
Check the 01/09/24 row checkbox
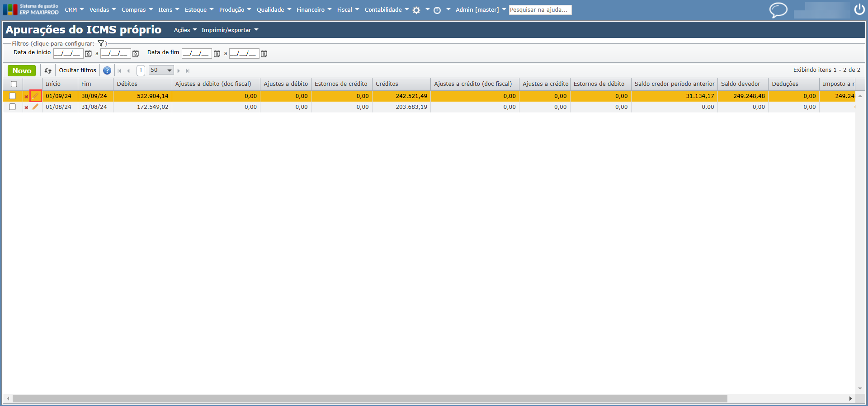pos(12,96)
